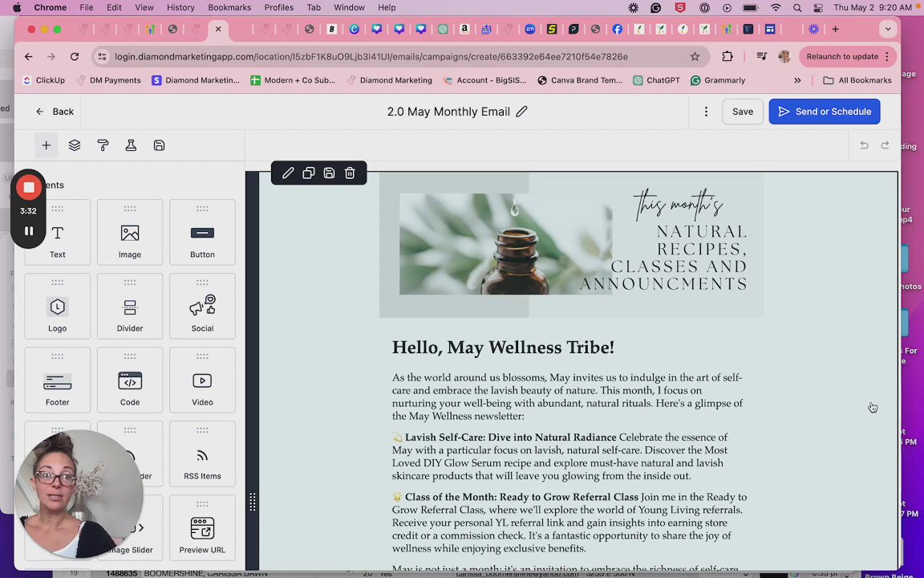Pause the screen recording
Viewport: 924px width, 578px height.
click(x=28, y=231)
